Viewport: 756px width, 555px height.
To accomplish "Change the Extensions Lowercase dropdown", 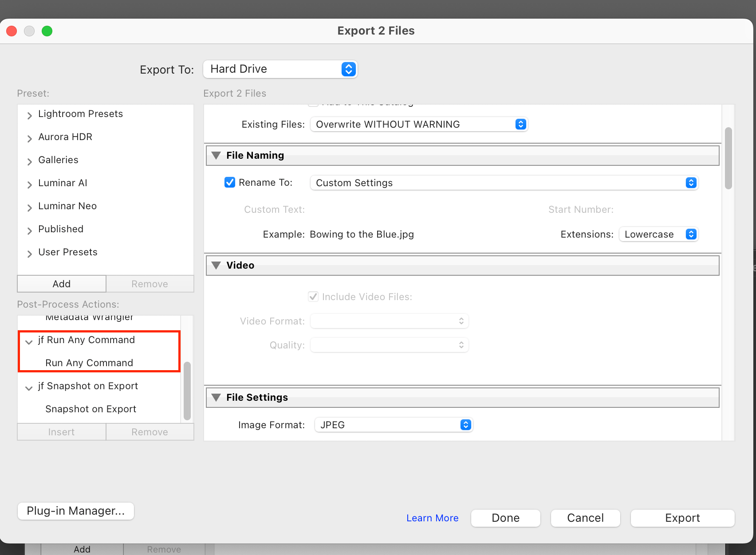I will tap(658, 235).
